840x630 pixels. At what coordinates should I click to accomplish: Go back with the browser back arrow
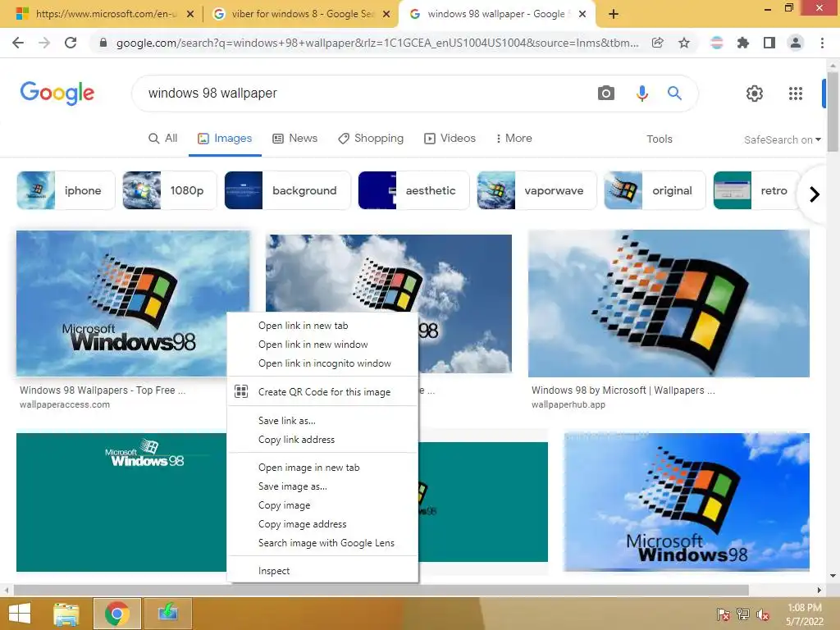pos(18,43)
